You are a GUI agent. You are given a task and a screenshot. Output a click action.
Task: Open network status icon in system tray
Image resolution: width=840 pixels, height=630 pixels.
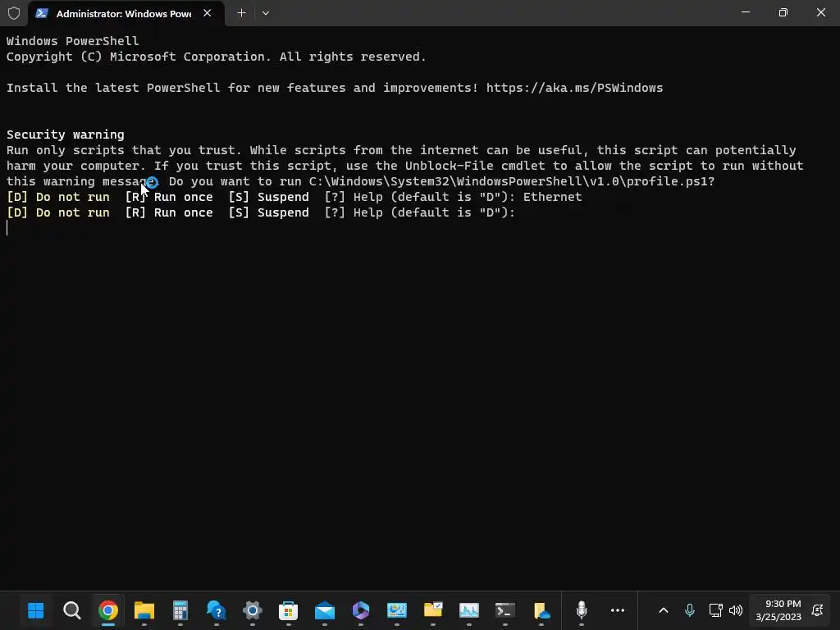(715, 610)
